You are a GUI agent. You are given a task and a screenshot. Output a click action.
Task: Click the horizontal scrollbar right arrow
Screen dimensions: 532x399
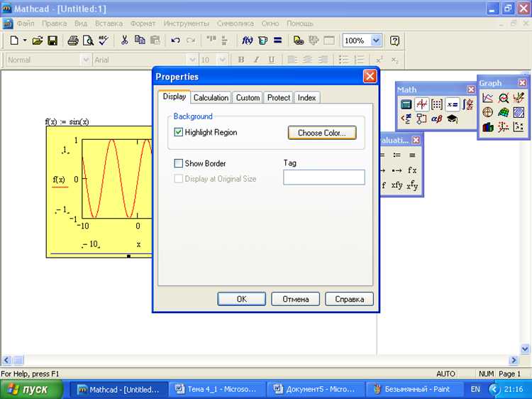pos(514,360)
